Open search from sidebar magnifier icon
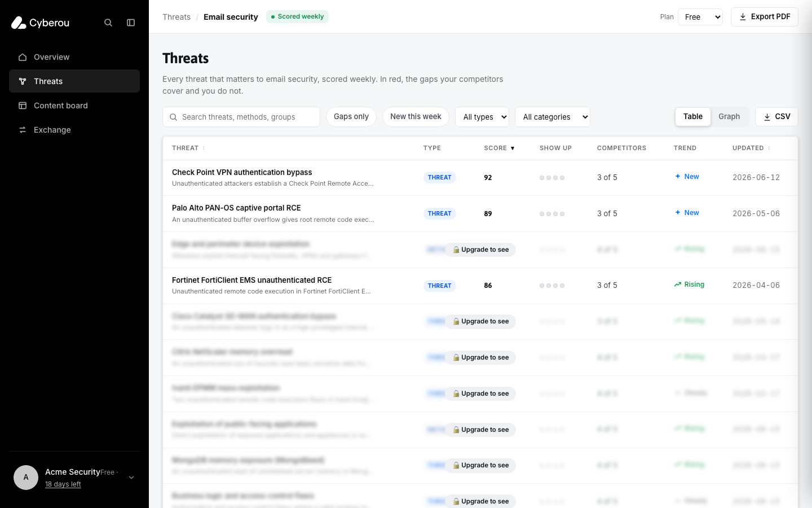The height and width of the screenshot is (508, 812). (x=108, y=23)
